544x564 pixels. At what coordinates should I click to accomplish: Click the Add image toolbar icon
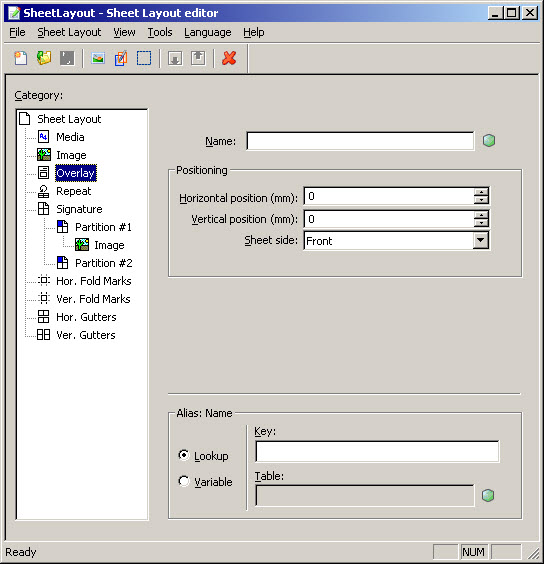tap(98, 58)
